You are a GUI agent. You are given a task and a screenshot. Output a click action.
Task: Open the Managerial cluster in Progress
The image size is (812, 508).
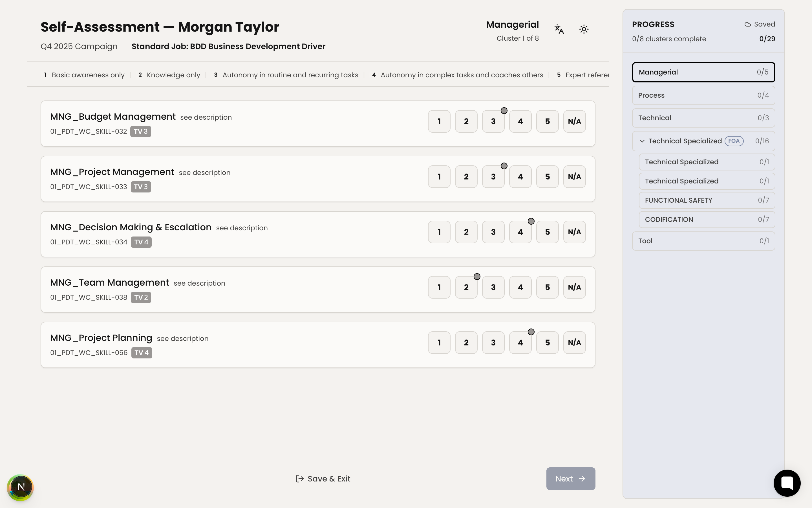coord(703,72)
